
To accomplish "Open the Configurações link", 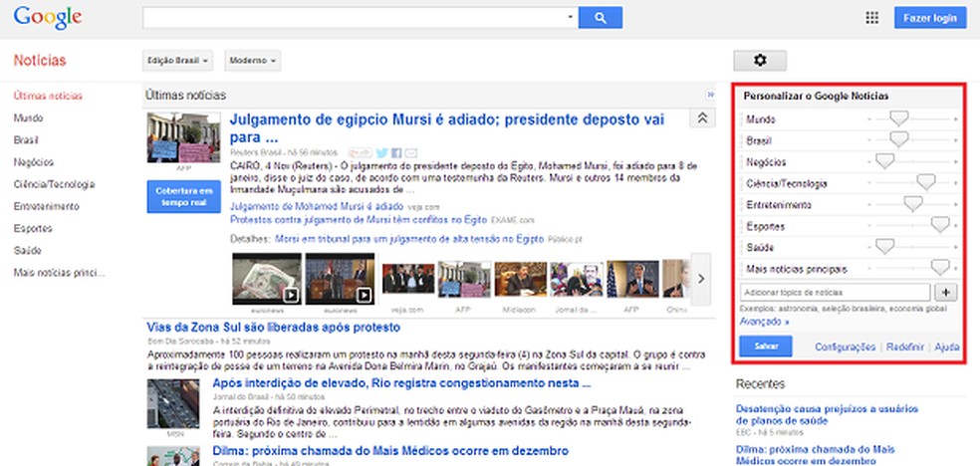I will tap(845, 347).
